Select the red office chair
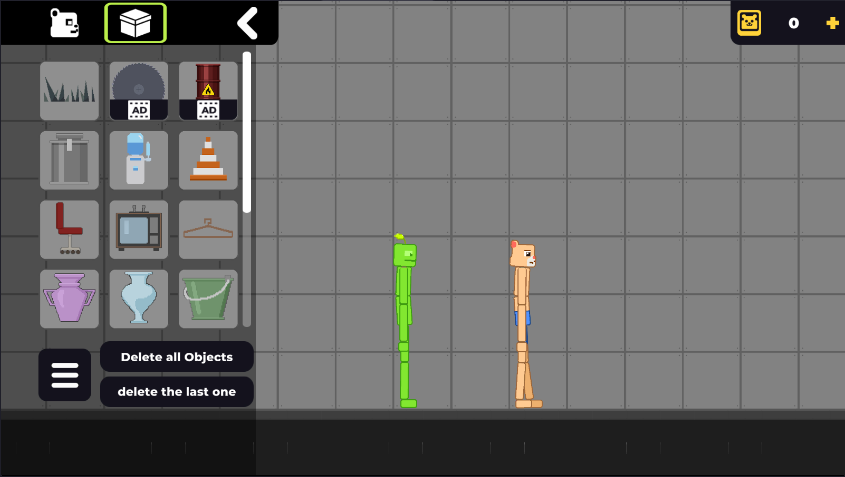 coord(70,230)
